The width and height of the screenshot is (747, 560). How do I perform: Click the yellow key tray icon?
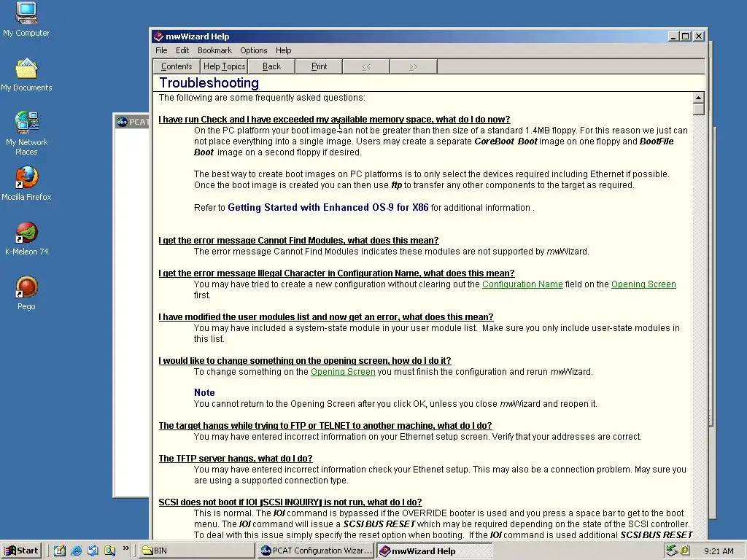tap(684, 551)
